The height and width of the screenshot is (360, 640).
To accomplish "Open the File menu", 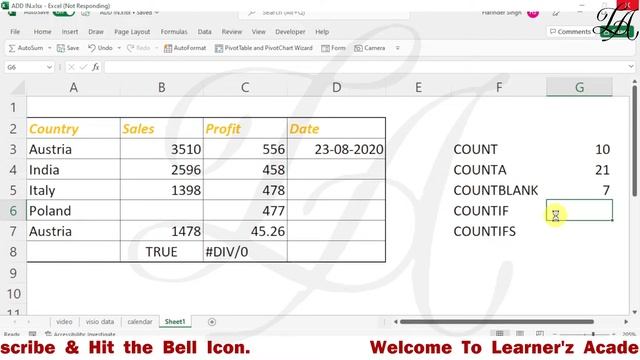I will 15,31.
